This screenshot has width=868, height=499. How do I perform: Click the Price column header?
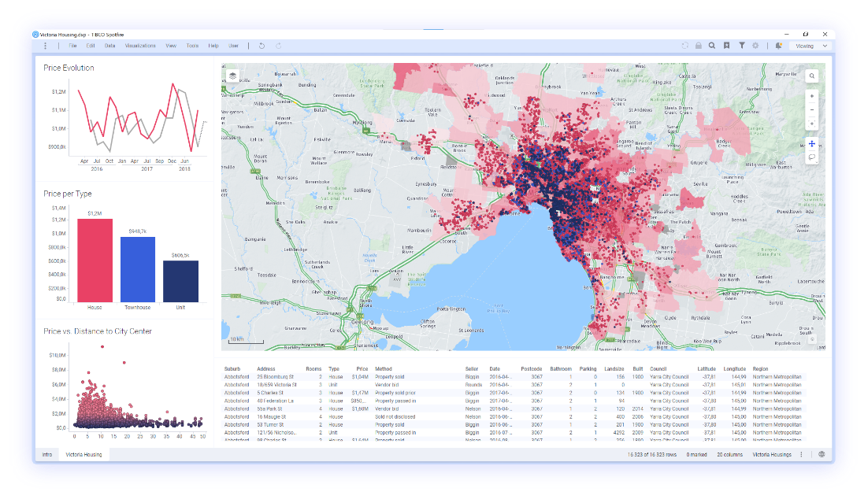pos(362,368)
